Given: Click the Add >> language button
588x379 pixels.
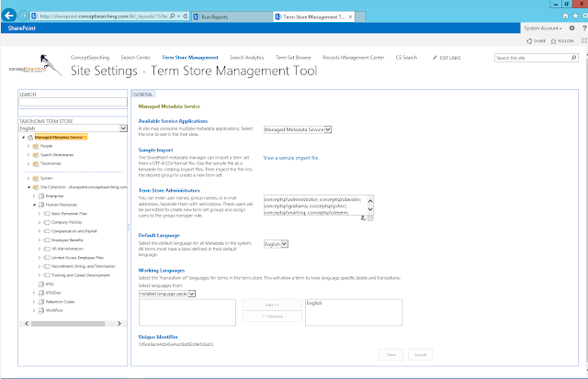Looking at the screenshot, I should click(x=272, y=305).
